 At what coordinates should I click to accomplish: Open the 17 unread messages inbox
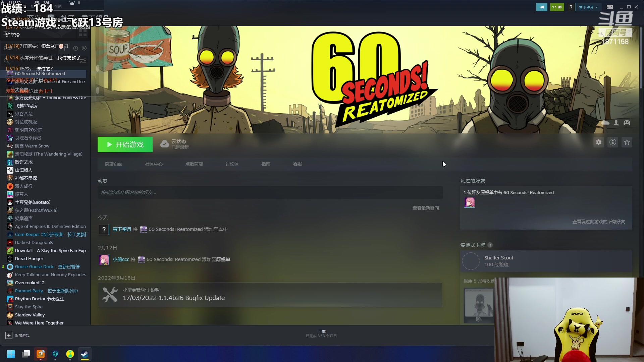pos(557,7)
